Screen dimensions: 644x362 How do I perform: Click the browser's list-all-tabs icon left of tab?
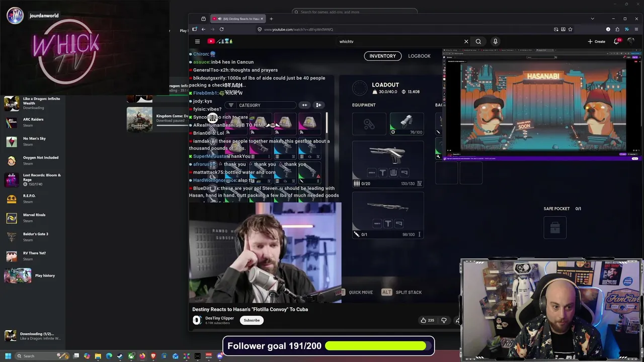click(x=203, y=19)
